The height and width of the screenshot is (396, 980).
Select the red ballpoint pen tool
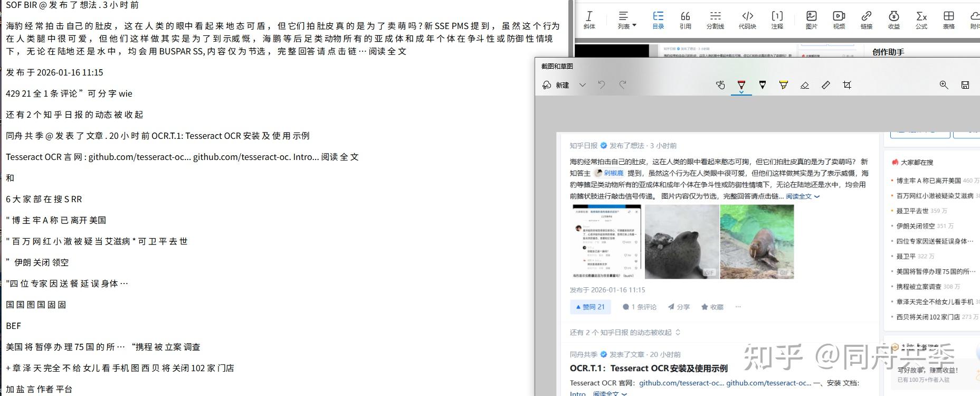(x=741, y=85)
